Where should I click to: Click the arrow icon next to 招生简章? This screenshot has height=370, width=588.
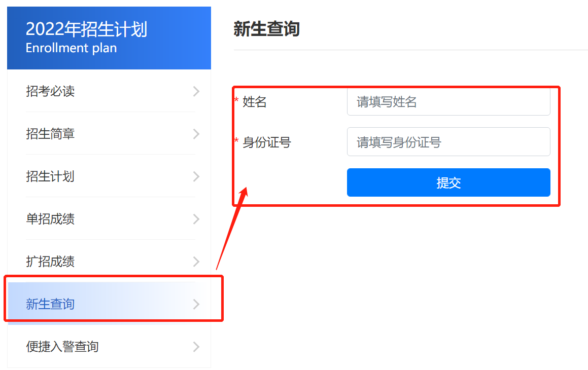pyautogui.click(x=196, y=134)
